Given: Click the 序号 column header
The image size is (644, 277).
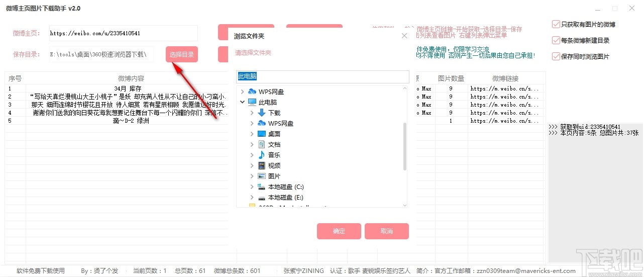Looking at the screenshot, I should (15, 78).
